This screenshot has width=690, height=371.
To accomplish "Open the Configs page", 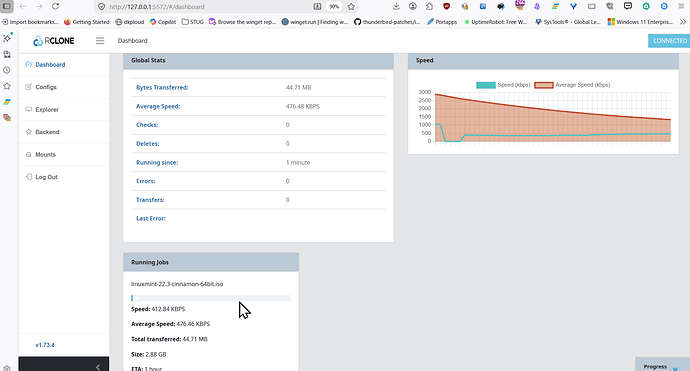I will pyautogui.click(x=64, y=87).
